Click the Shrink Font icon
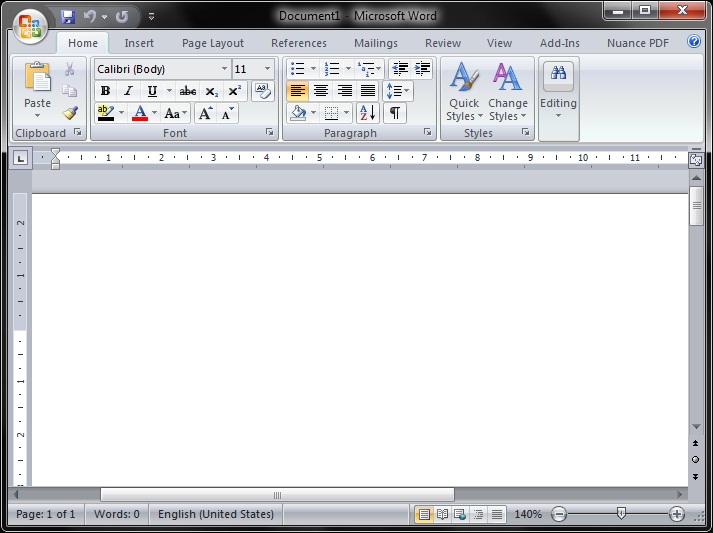 click(x=227, y=113)
